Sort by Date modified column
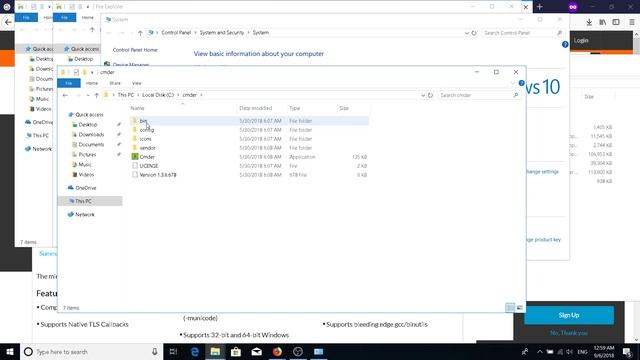Screen dimensions: 640x360 coord(256,108)
